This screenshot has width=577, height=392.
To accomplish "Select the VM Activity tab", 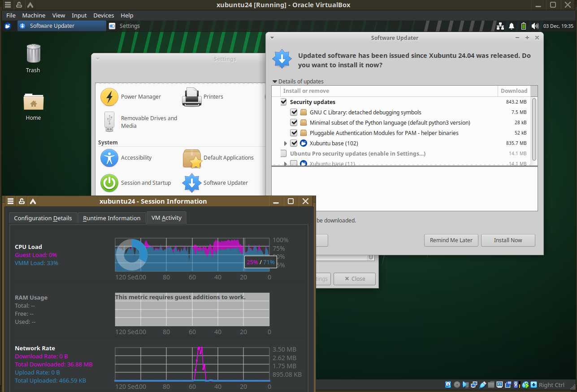I will pyautogui.click(x=166, y=218).
